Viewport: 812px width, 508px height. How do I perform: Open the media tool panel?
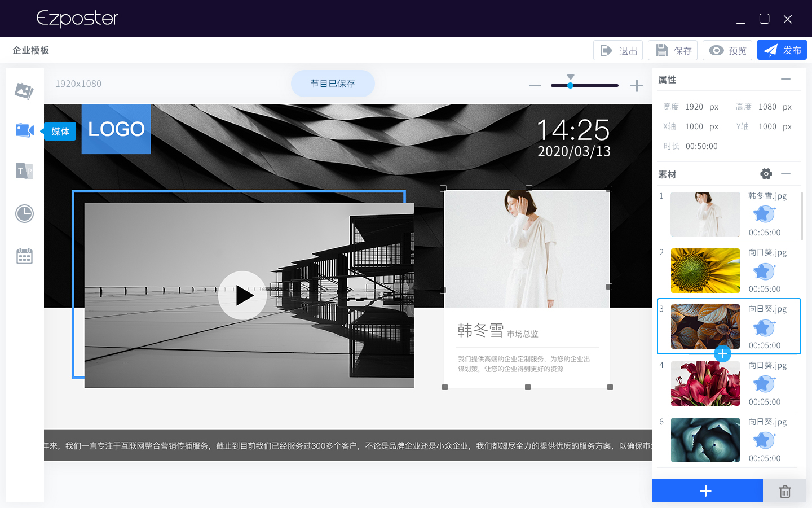(x=24, y=130)
